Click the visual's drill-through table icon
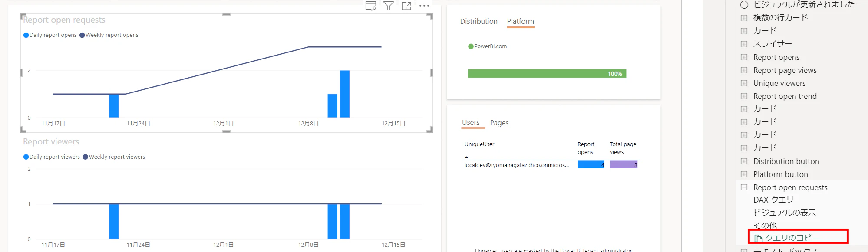The width and height of the screenshot is (868, 252). pyautogui.click(x=370, y=6)
